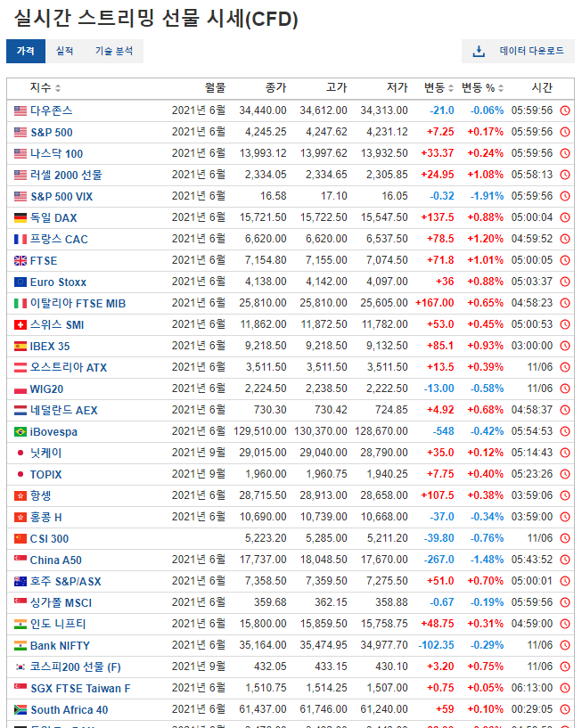Click the UK flag icon beside FTSE
Screen dimensions: 582x728
pyautogui.click(x=20, y=260)
